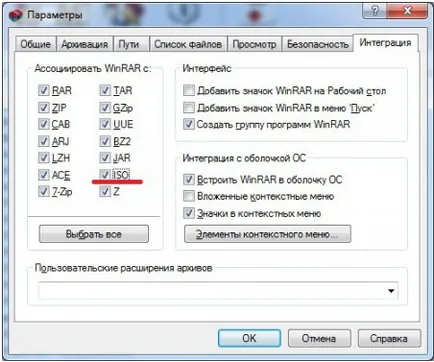Select the Список файлов tab

point(188,44)
